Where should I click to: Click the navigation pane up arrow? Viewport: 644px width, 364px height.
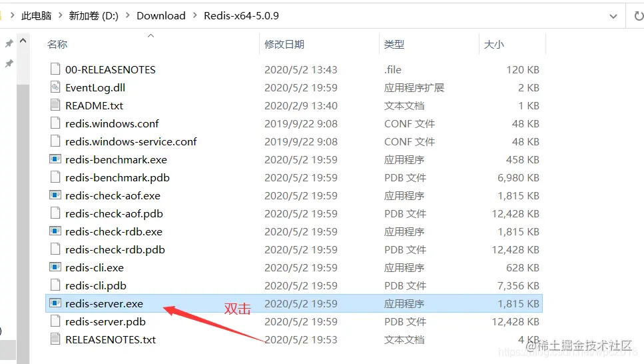pos(23,41)
